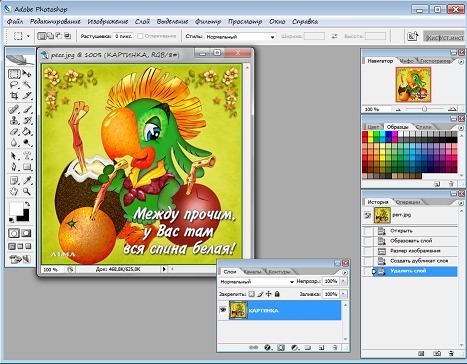This screenshot has height=364, width=467.
Task: Select the Zoom magnifier tool
Action: [x=27, y=191]
